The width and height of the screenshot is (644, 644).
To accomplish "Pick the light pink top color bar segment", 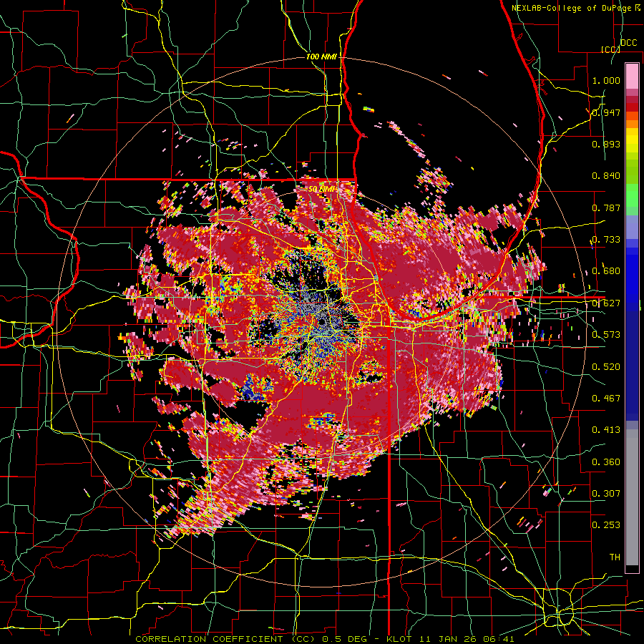I will 632,76.
